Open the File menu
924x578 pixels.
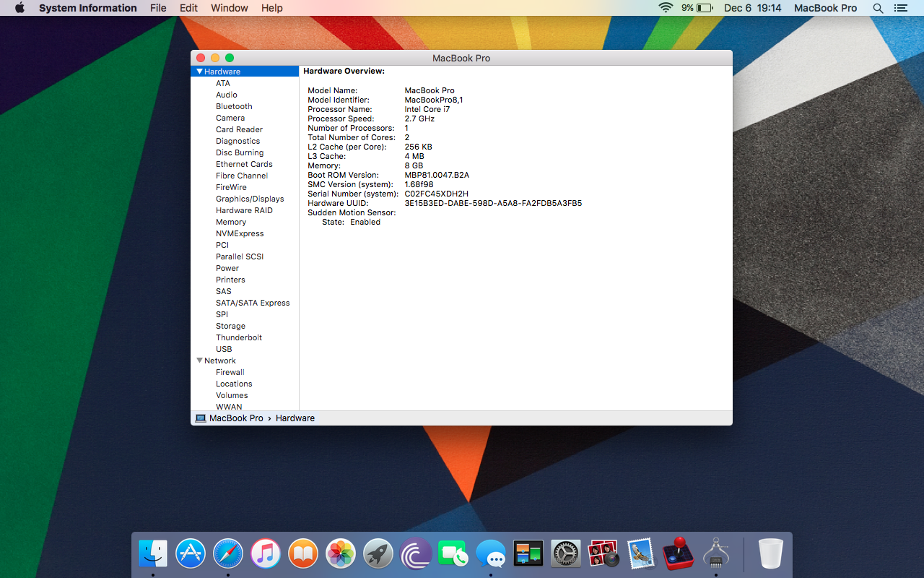158,8
